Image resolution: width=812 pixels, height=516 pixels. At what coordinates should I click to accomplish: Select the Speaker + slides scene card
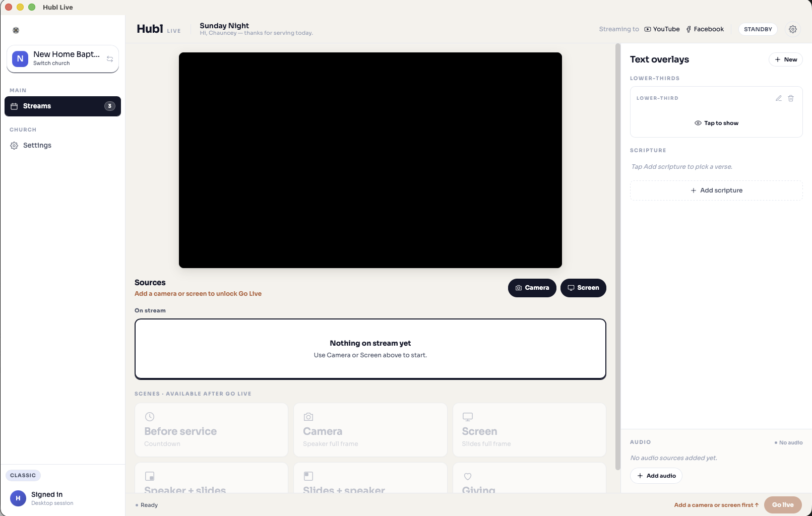(211, 478)
